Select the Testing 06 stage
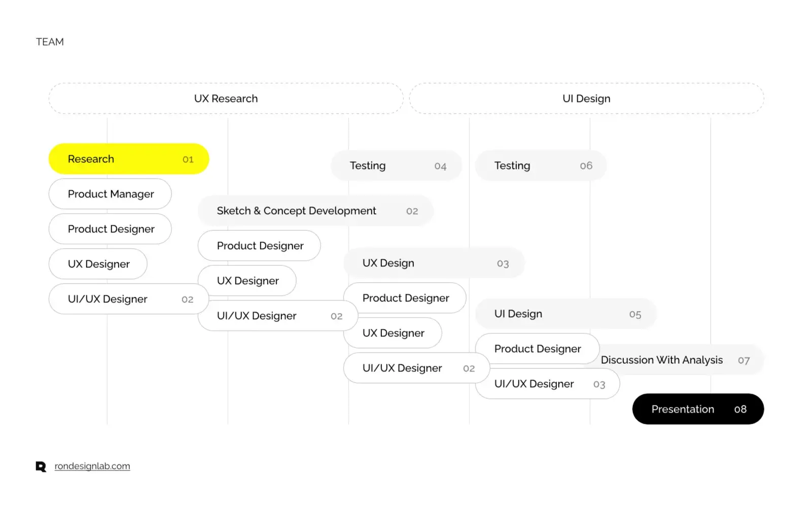The width and height of the screenshot is (812, 508). pyautogui.click(x=541, y=165)
